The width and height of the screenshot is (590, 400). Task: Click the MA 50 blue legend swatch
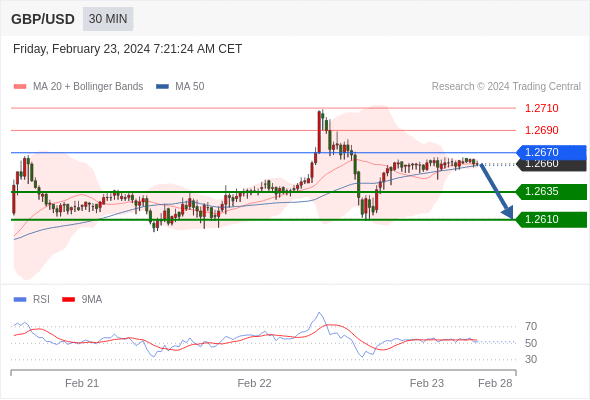point(162,87)
